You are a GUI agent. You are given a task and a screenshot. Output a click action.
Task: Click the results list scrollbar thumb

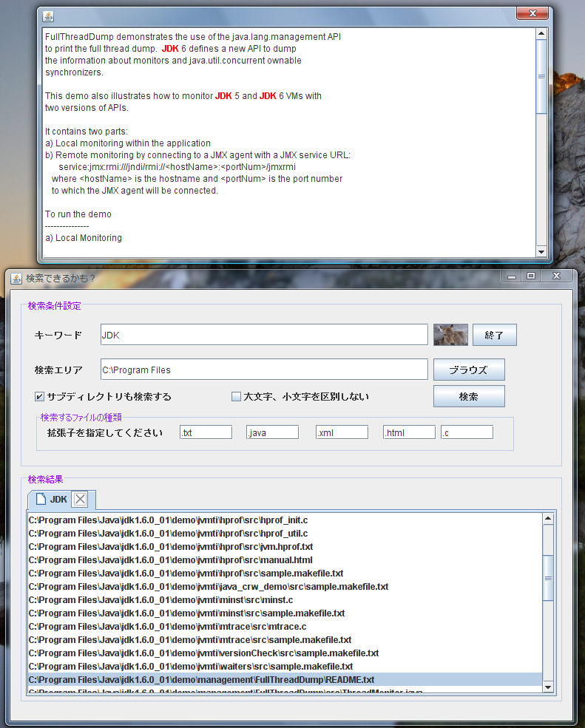(x=548, y=578)
